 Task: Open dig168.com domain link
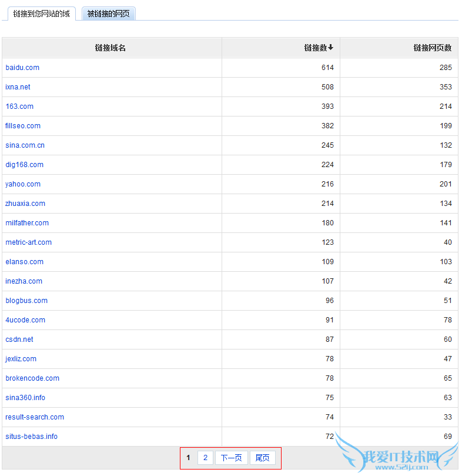click(24, 165)
